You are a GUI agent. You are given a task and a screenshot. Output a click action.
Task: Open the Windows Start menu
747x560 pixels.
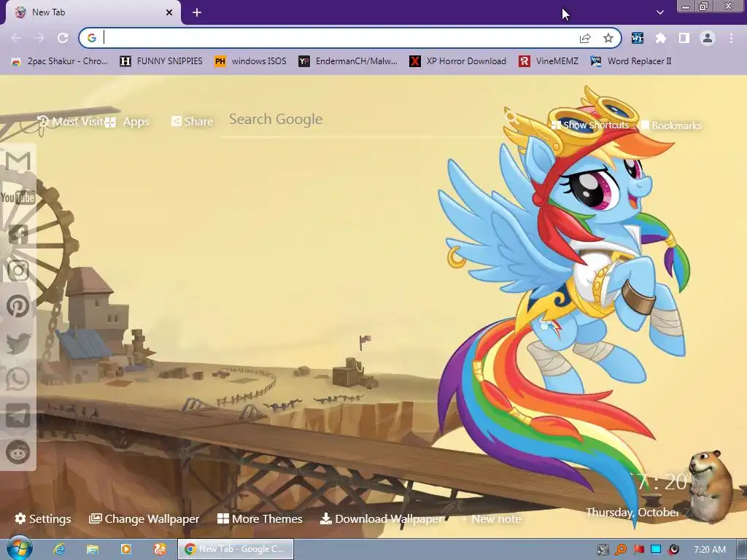(19, 548)
